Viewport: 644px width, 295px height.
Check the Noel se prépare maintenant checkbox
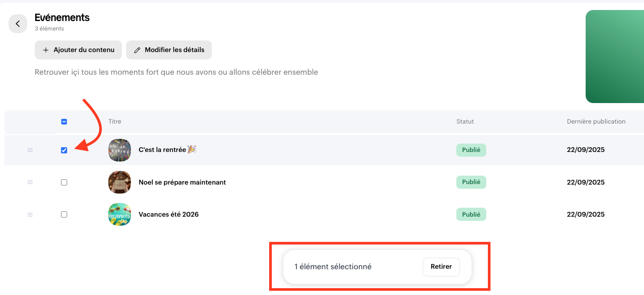[x=64, y=182]
